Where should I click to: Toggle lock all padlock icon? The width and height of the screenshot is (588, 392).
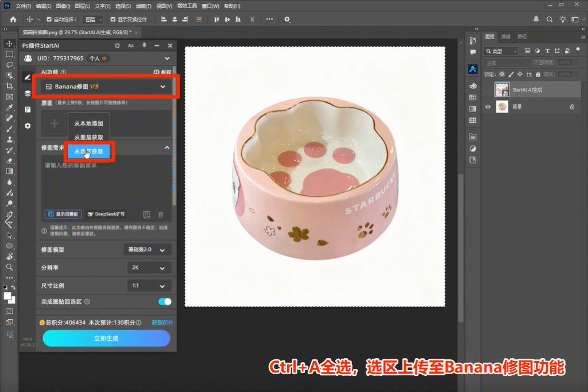538,74
